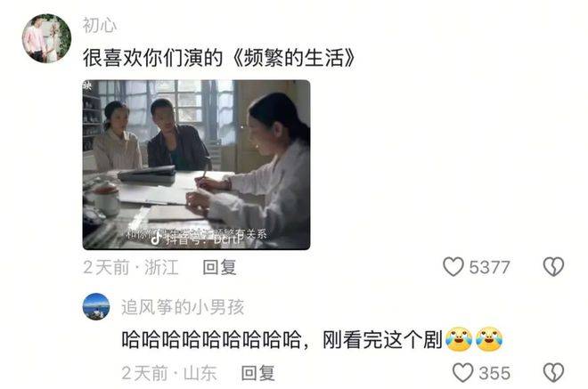Viewport: 588px width, 389px height.
Task: Open 追风筝的小男孩 profile avatar
Action: pos(96,306)
